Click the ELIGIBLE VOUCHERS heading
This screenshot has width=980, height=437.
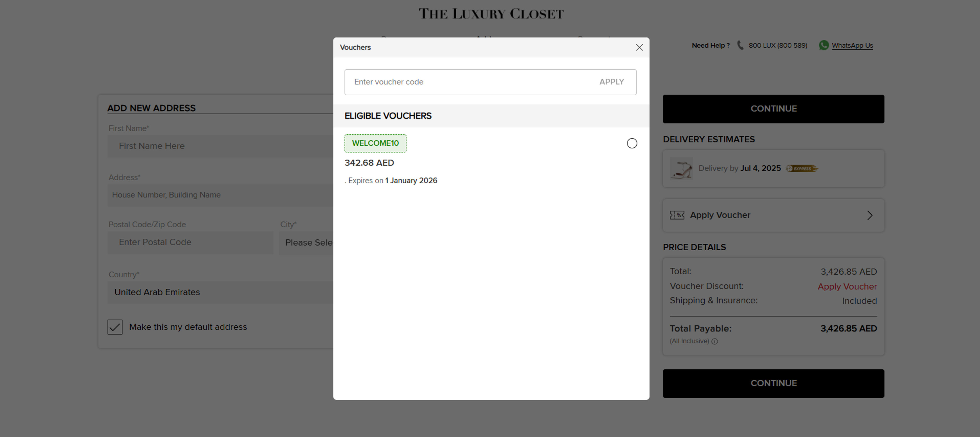coord(388,116)
